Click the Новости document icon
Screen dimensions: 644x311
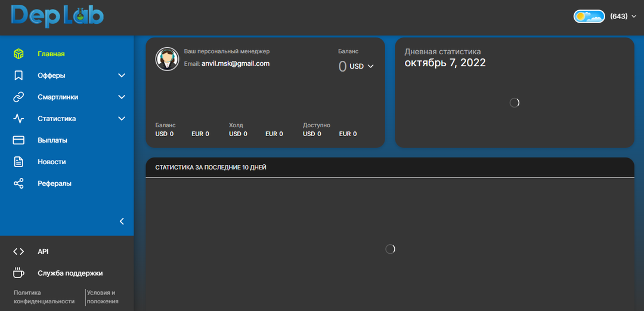[x=18, y=162]
